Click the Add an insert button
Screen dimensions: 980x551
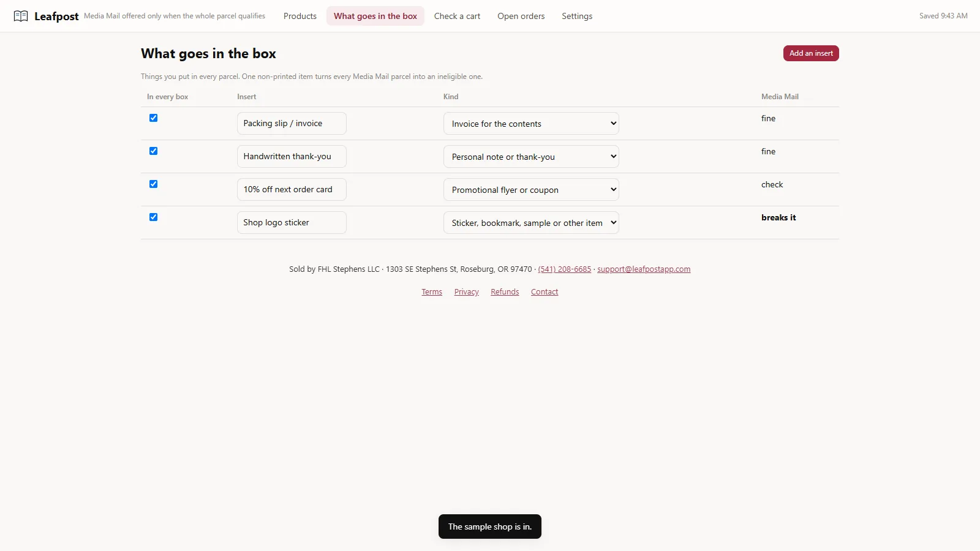coord(811,53)
